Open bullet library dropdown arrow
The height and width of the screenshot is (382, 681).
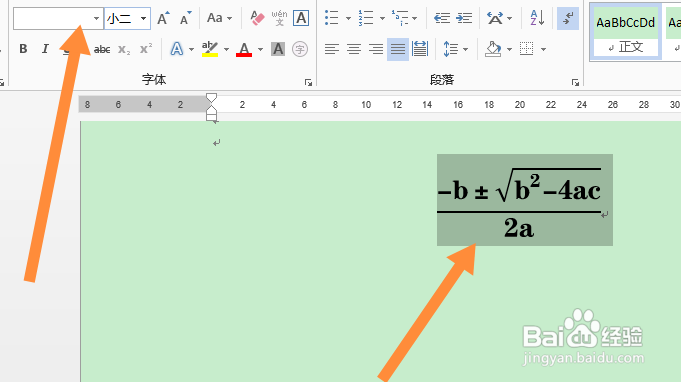click(348, 18)
